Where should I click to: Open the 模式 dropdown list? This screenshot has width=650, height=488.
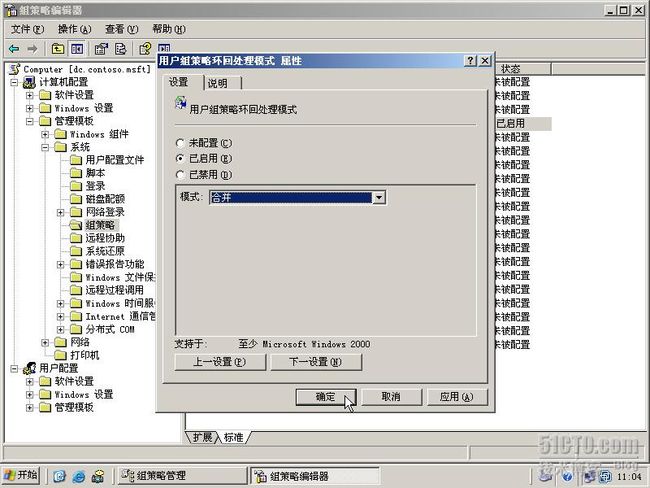(379, 197)
